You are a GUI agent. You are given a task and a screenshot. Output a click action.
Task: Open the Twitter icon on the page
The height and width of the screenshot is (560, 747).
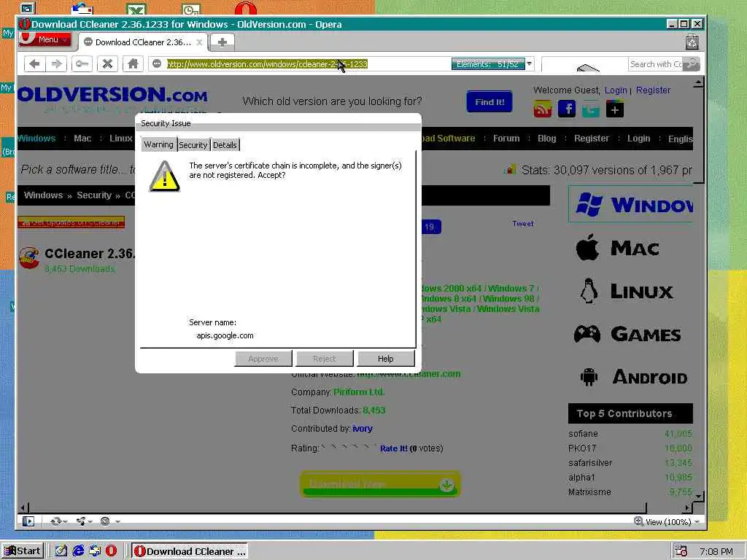click(x=590, y=109)
